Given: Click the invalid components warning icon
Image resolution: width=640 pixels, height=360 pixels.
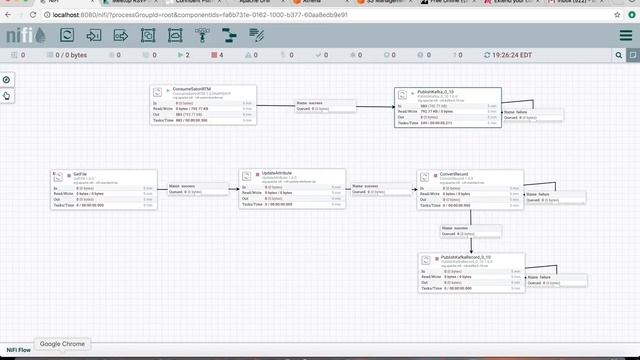Looking at the screenshot, I should point(248,55).
